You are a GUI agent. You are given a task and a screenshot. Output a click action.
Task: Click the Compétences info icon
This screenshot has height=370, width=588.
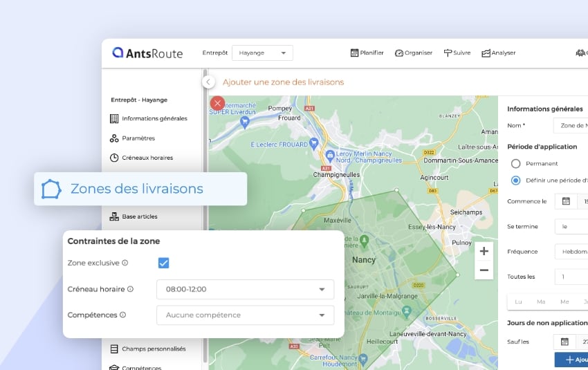122,315
